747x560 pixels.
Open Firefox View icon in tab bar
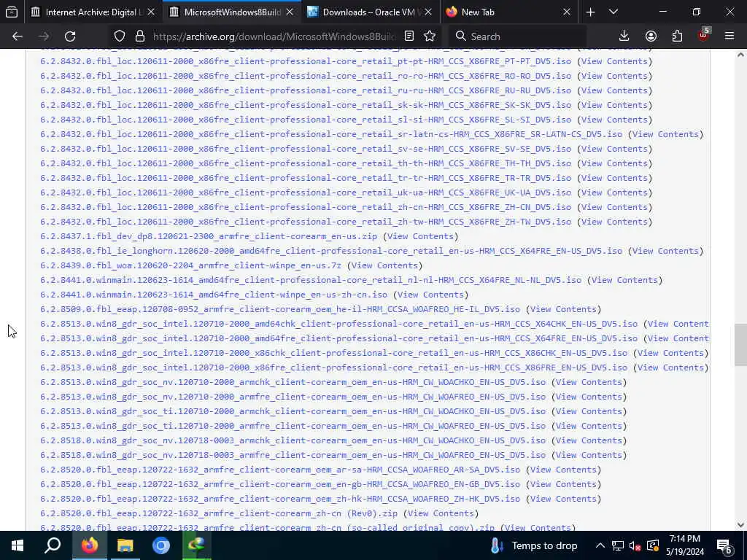12,12
